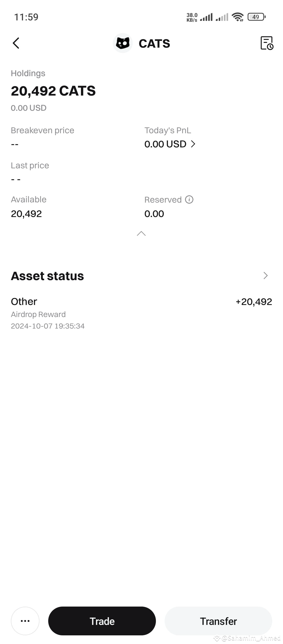Tap the battery indicator icon
283x644 pixels.
pyautogui.click(x=257, y=17)
